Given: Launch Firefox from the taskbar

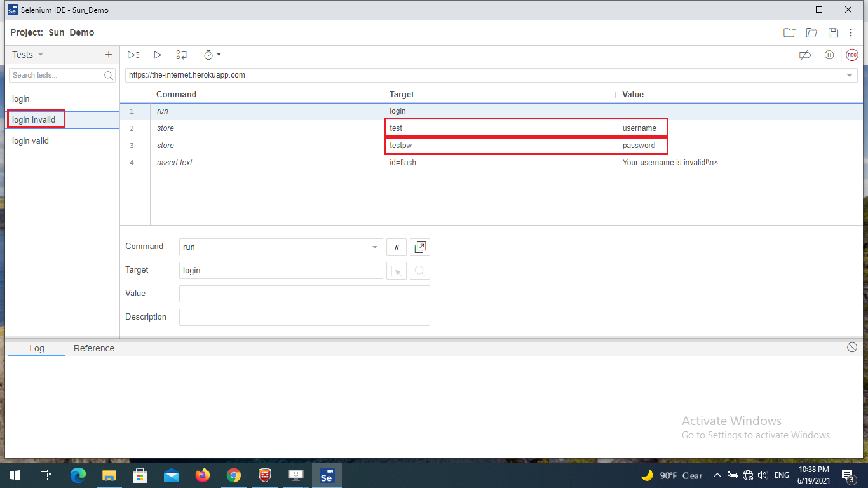Looking at the screenshot, I should click(x=203, y=475).
